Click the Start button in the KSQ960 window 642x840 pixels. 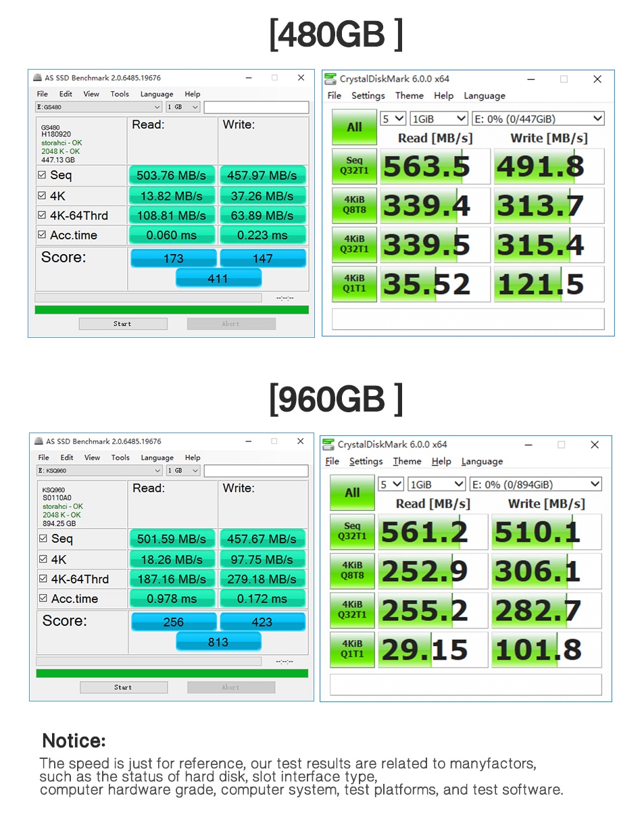click(123, 687)
